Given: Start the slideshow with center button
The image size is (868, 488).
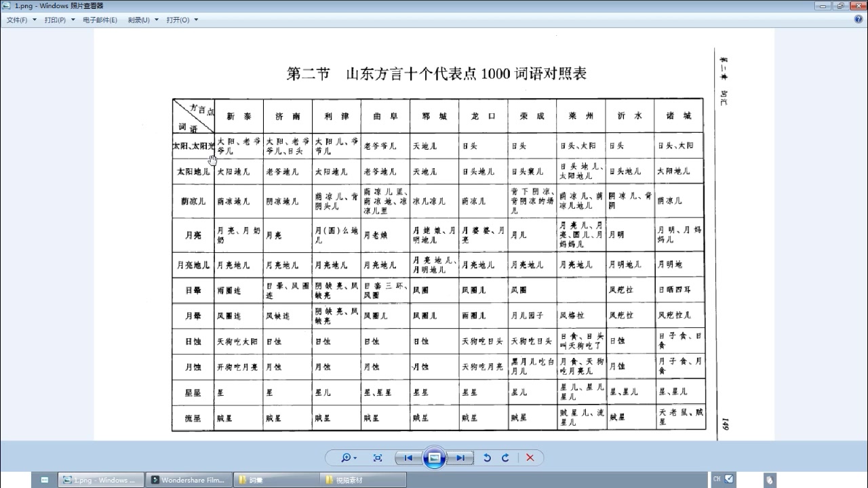Looking at the screenshot, I should pyautogui.click(x=434, y=457).
